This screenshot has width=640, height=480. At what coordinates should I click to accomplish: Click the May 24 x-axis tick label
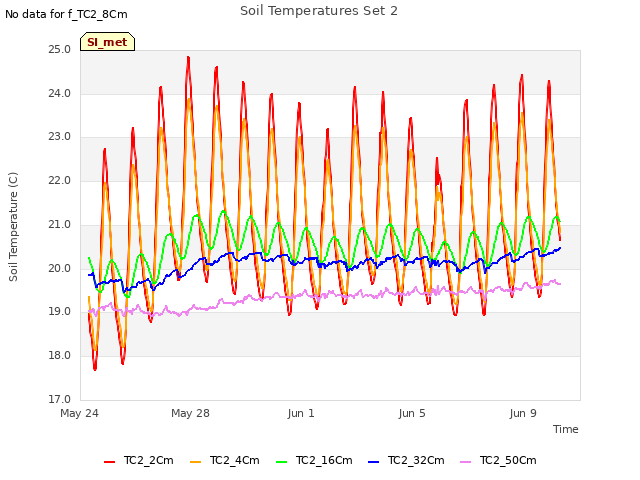tap(80, 413)
